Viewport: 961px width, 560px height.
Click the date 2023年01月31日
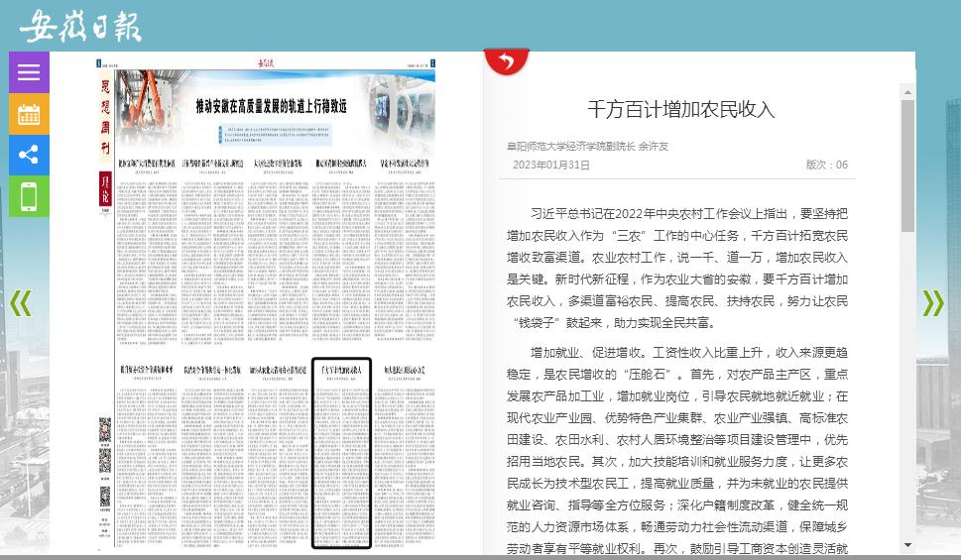(550, 165)
